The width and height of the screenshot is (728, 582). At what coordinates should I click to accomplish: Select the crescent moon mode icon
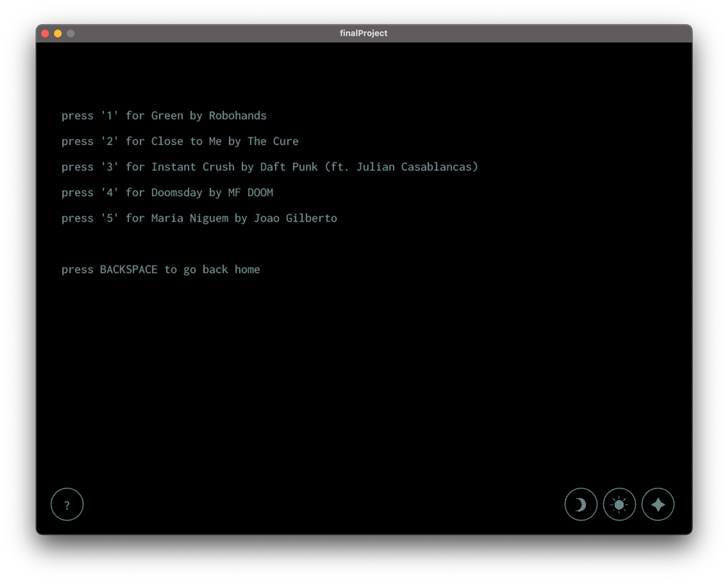pyautogui.click(x=581, y=504)
